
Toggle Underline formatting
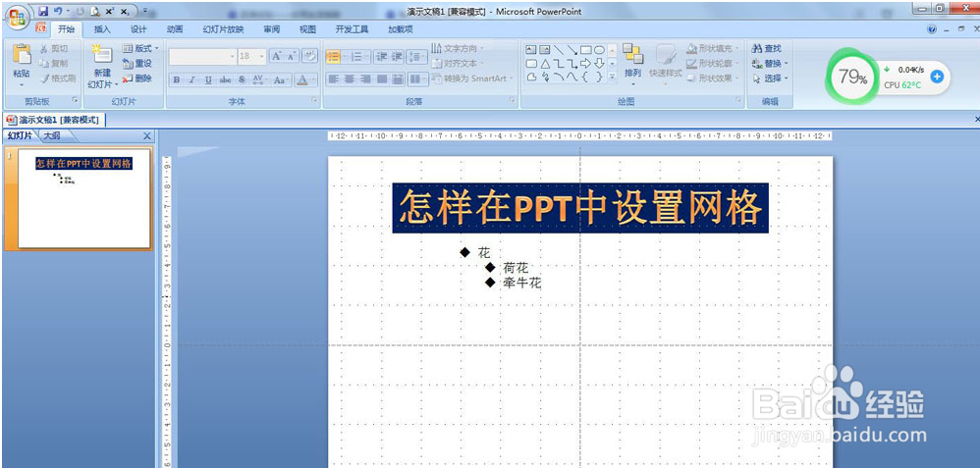208,79
